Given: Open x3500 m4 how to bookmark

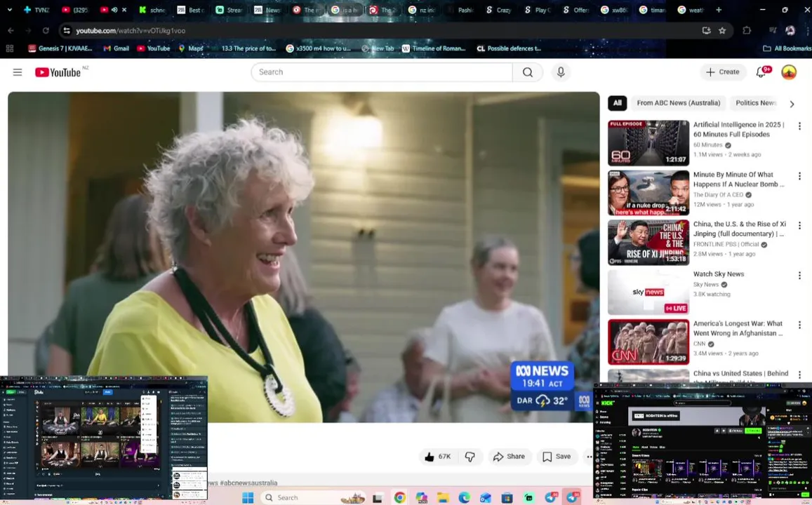Looking at the screenshot, I should 319,48.
